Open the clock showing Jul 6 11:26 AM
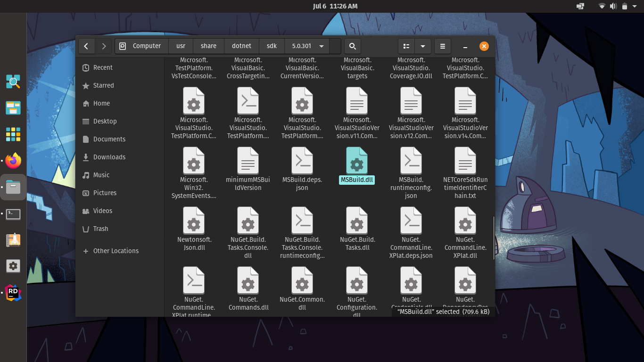The image size is (644, 362). 335,6
